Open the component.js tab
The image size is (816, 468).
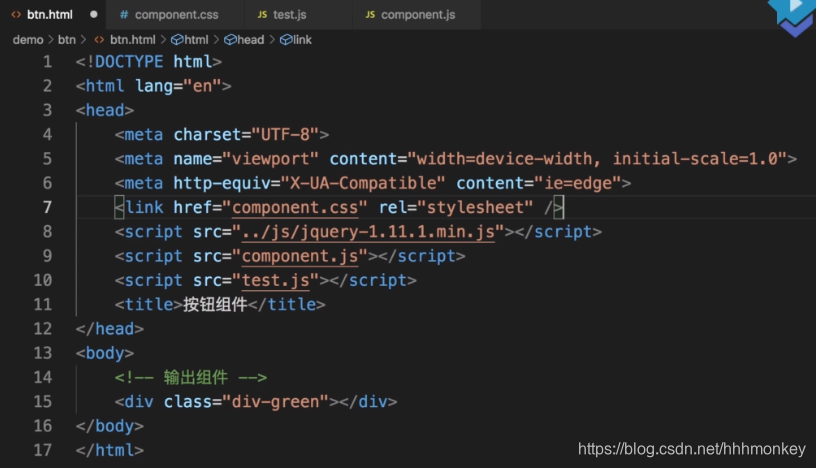416,15
